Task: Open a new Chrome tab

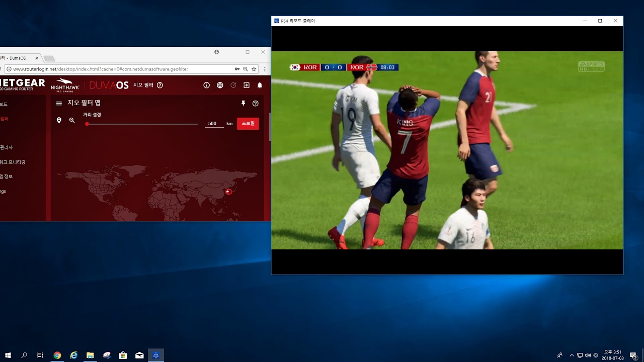Action: (x=49, y=58)
